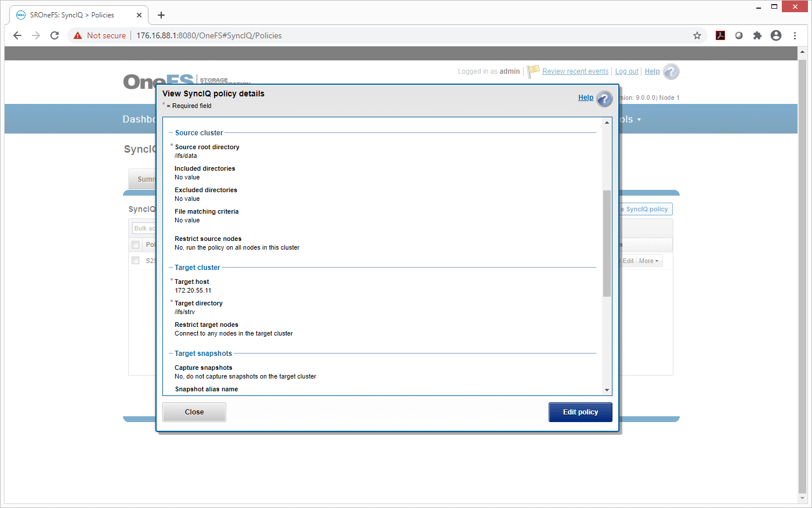Select the SROneFS SyncIQ Policies browser tab
This screenshot has height=508, width=812.
78,15
